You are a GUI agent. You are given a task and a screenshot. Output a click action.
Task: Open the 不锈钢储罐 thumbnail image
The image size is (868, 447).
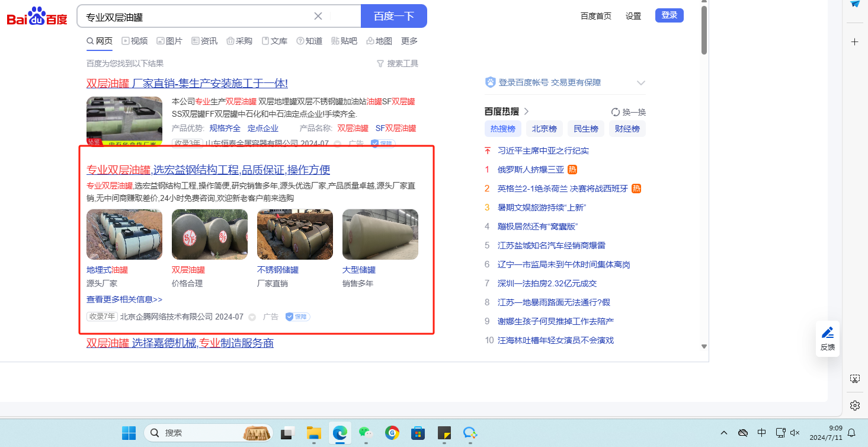click(x=295, y=234)
